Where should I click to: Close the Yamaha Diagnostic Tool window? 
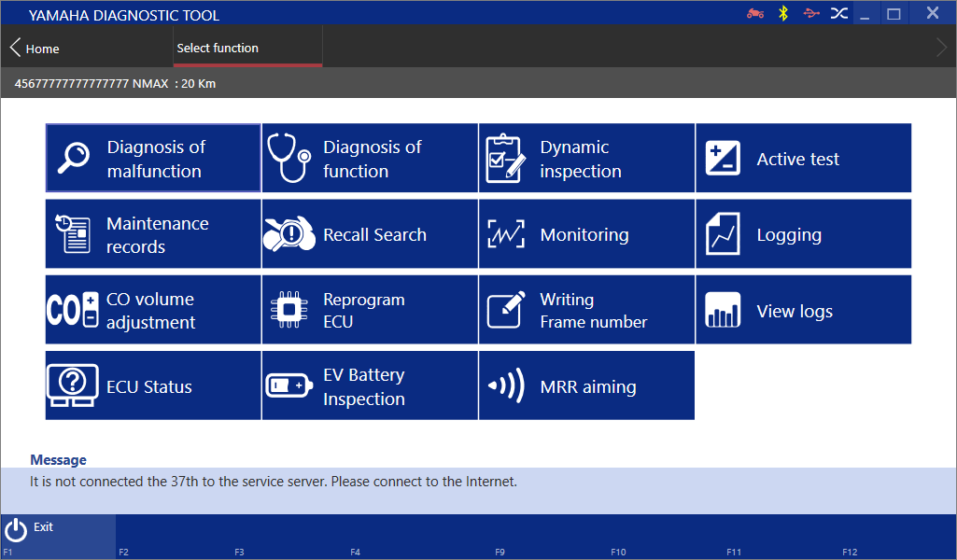(933, 13)
